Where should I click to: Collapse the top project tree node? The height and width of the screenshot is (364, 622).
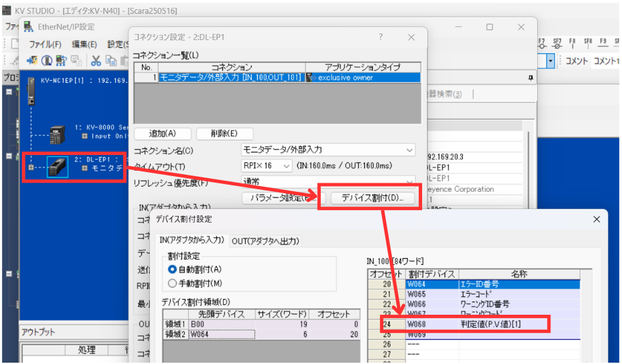(x=9, y=91)
